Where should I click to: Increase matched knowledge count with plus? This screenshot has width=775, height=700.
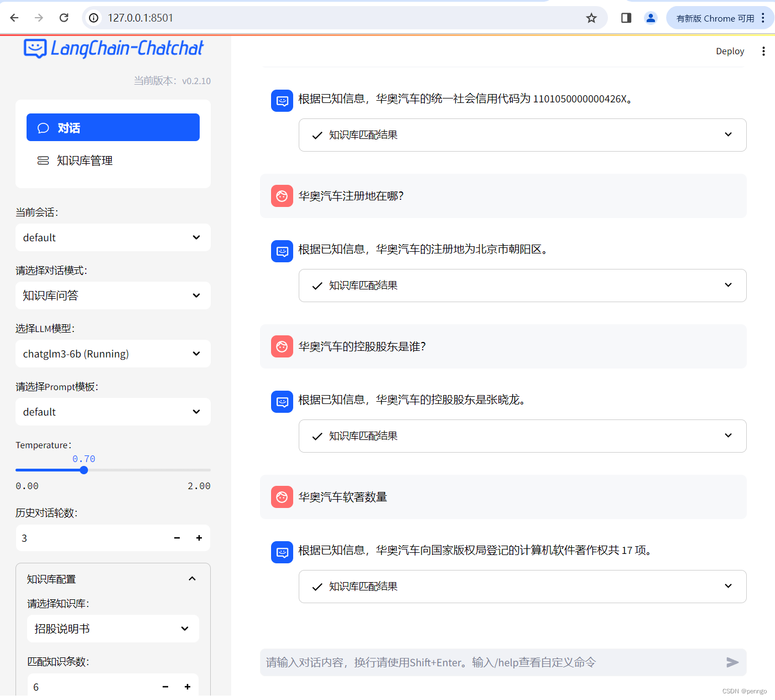pos(188,687)
